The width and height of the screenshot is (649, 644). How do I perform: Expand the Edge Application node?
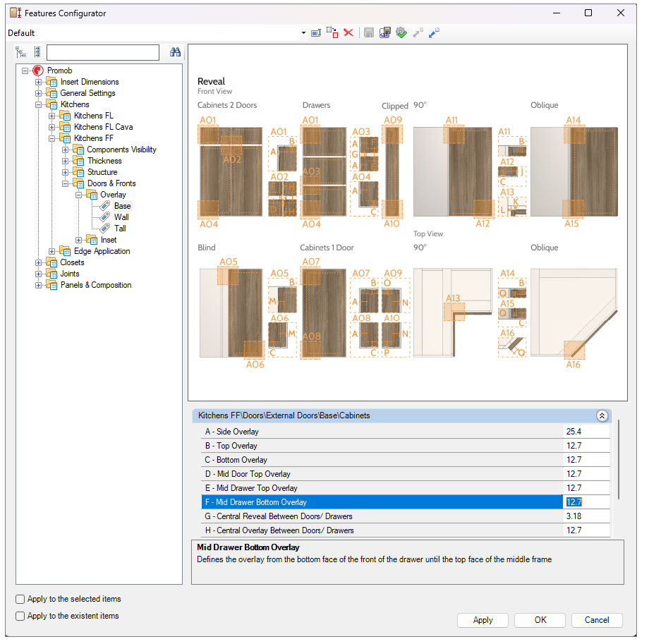(52, 251)
